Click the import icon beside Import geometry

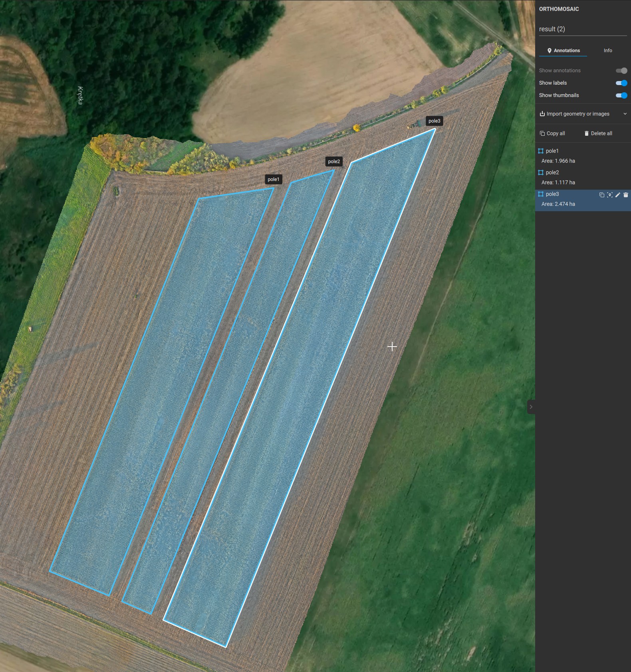542,114
